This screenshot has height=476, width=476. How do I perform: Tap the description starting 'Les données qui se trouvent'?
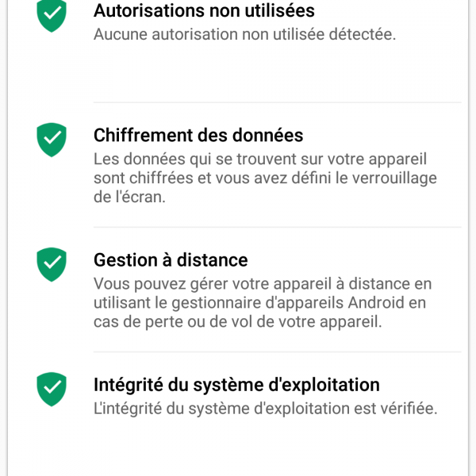265,178
